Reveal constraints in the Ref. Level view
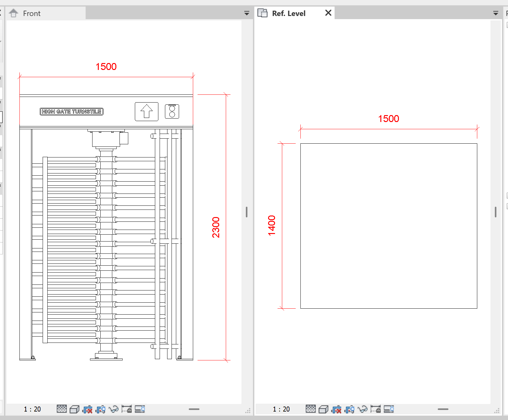The height and width of the screenshot is (420, 508). point(376,409)
